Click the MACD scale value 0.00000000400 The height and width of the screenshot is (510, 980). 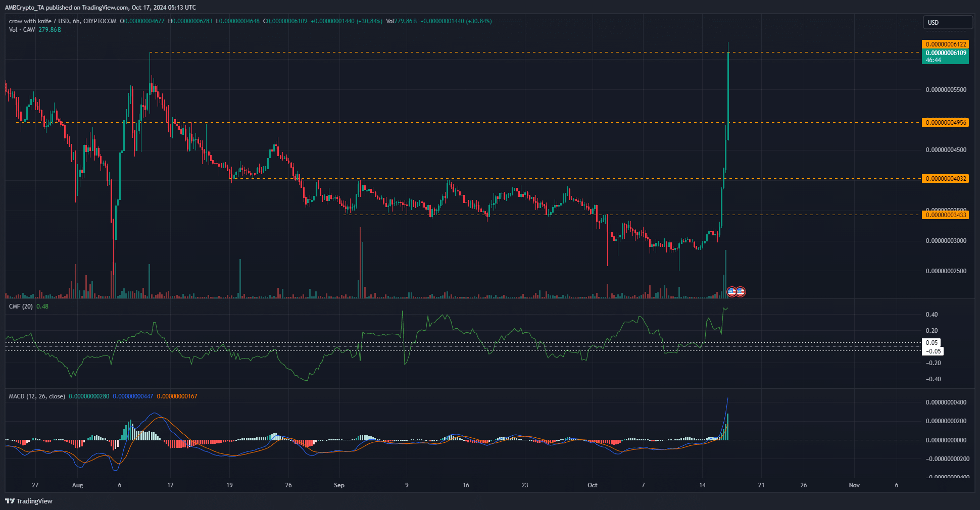point(946,402)
